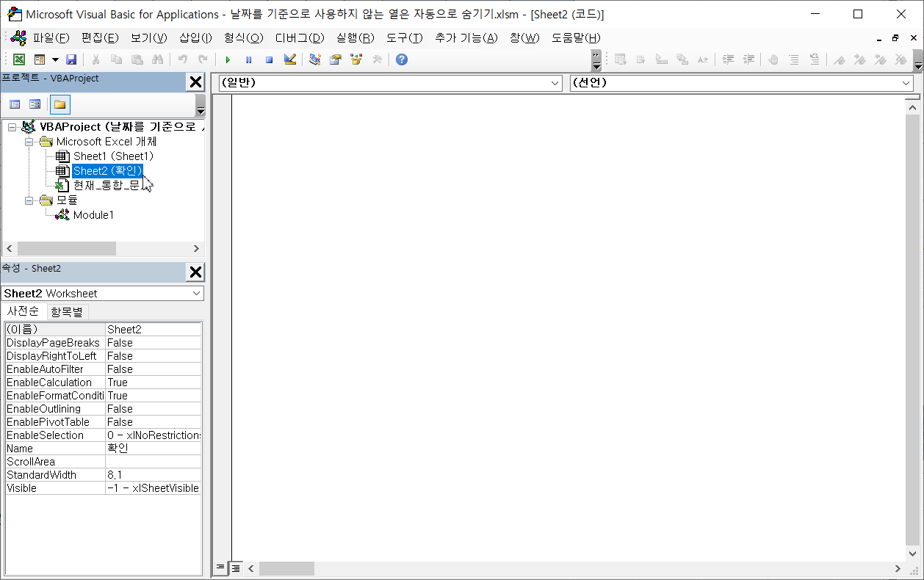Select Sheet1 (Sheet1) in project tree
Screen dimensions: 924x580
(x=113, y=156)
